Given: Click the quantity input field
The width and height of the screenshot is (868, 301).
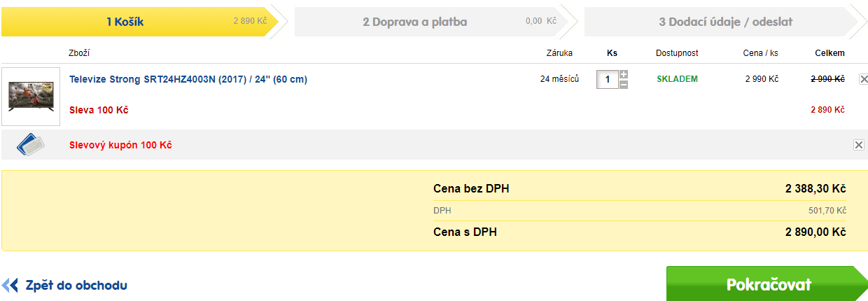Looking at the screenshot, I should click(x=607, y=80).
